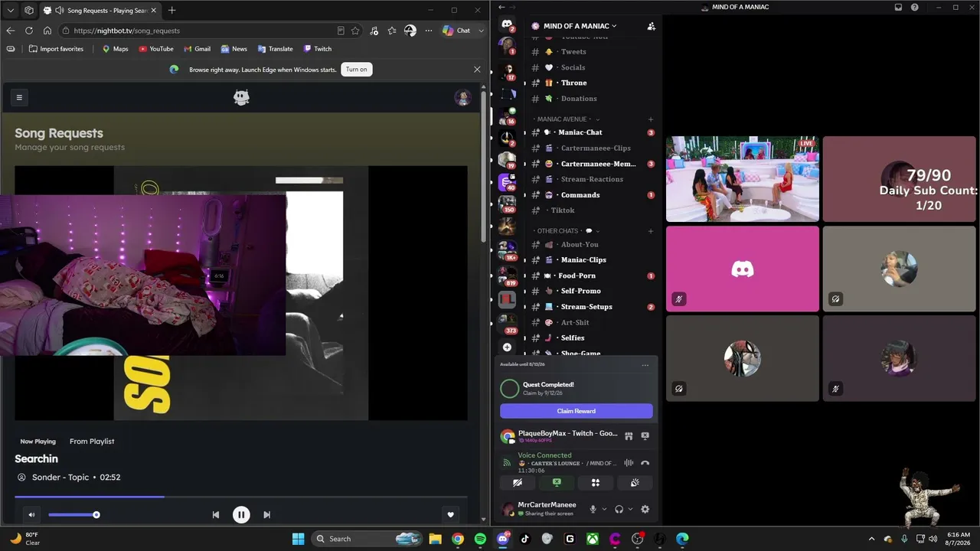Screen dimensions: 980x551
Task: Open the Nightbot hamburger menu
Action: point(19,97)
